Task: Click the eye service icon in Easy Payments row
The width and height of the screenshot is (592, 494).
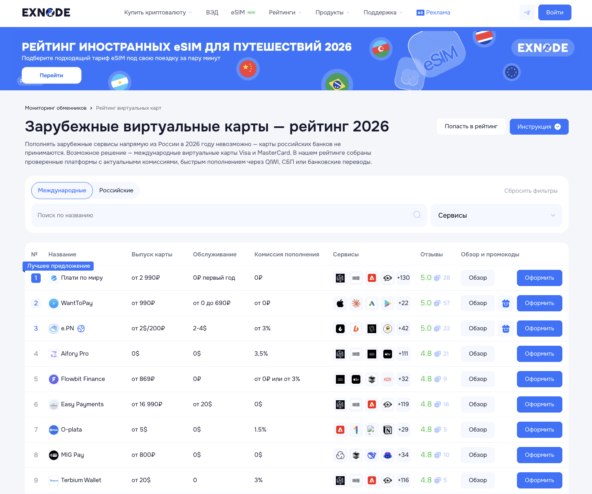Action: click(x=387, y=404)
